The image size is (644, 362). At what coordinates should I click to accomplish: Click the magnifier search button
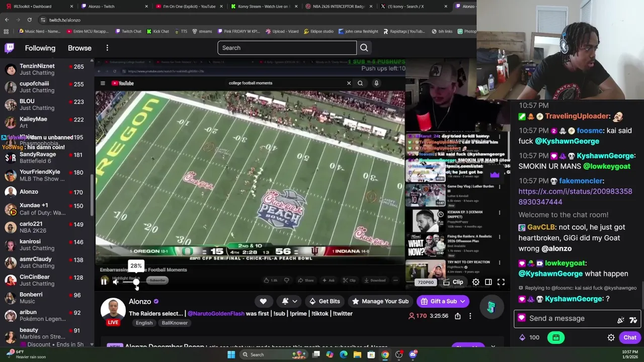point(364,48)
